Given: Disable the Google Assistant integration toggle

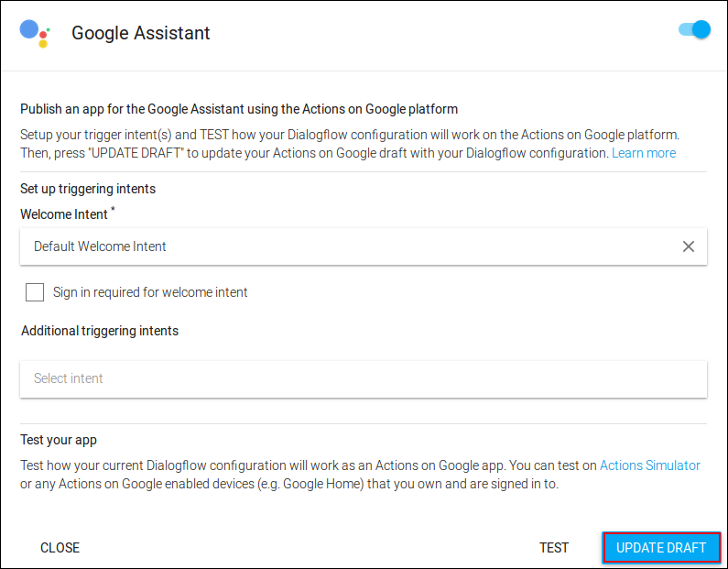Looking at the screenshot, I should click(x=694, y=29).
